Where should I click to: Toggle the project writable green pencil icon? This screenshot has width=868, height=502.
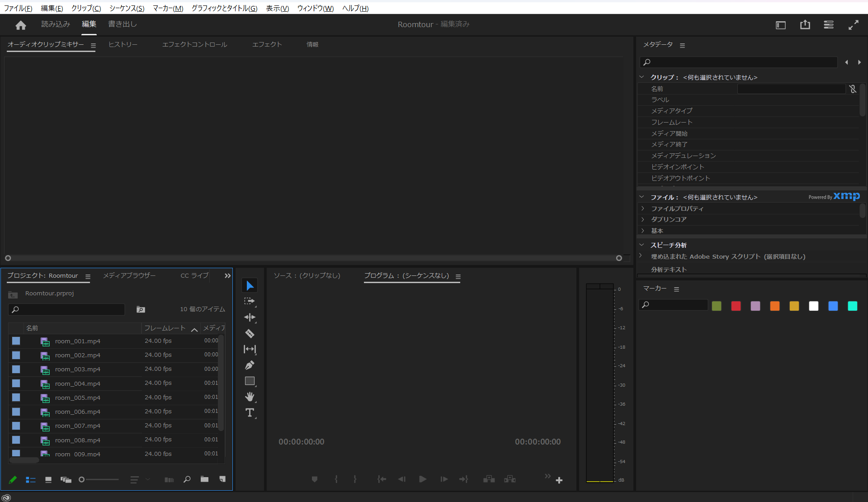click(x=13, y=480)
